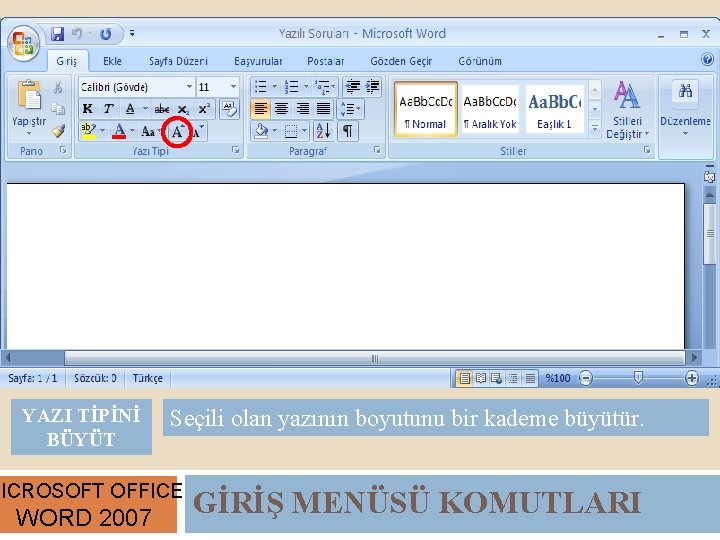
Task: Cut selection with scissors icon
Action: tap(58, 87)
